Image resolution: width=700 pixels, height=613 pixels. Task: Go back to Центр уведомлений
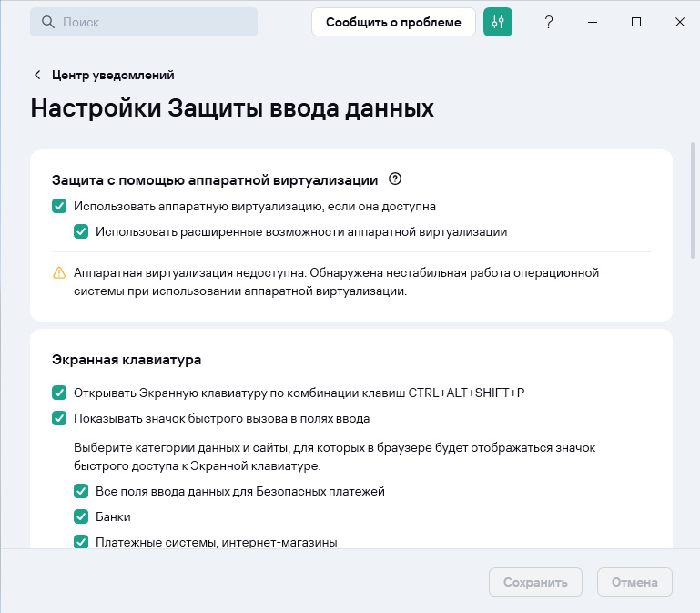tap(113, 75)
